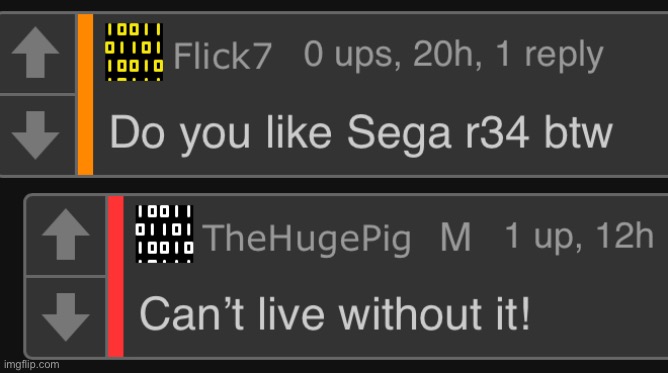Visit Flick7's user profile via the username

tap(222, 56)
